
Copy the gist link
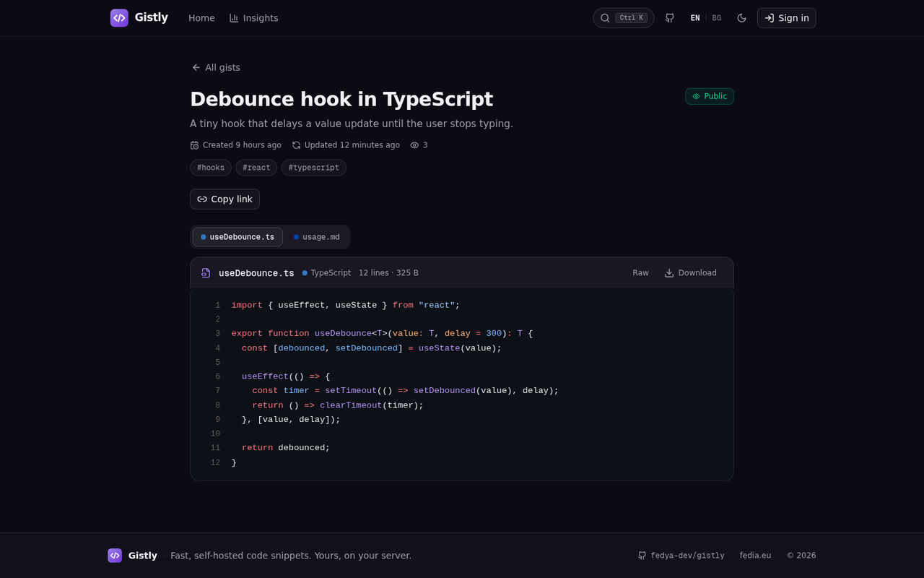point(225,199)
